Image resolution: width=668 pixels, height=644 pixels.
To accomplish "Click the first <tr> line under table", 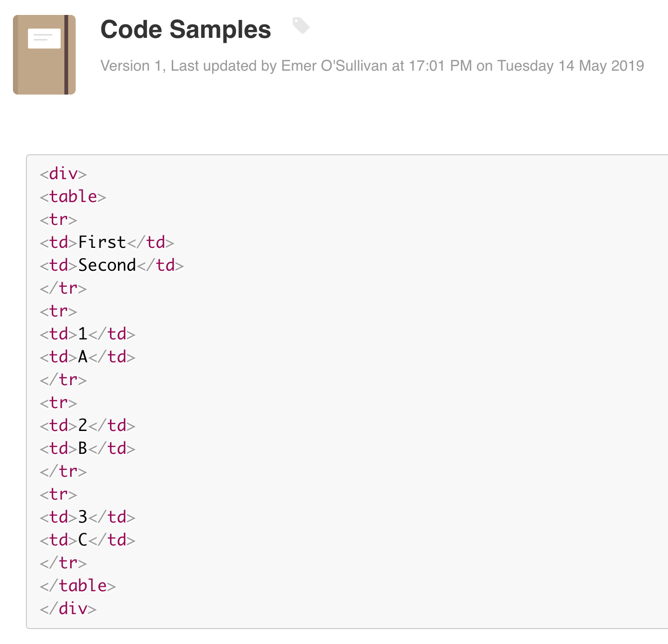I will [58, 219].
